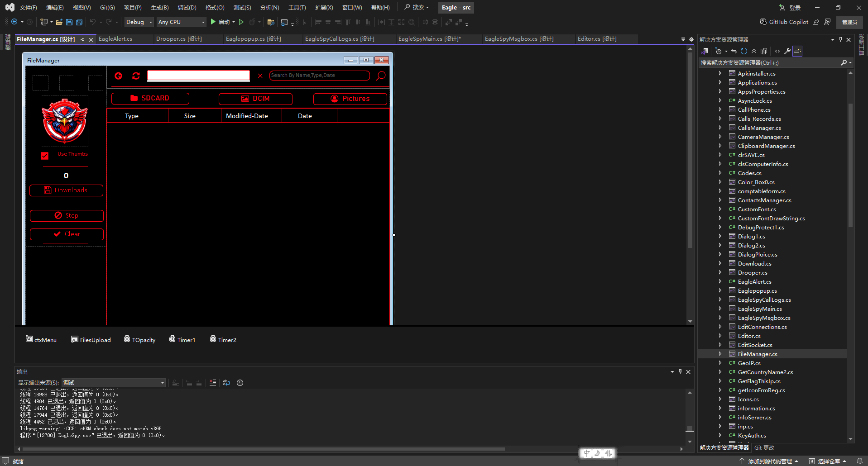Click the green Start debugging play icon
This screenshot has height=466, width=868.
pos(213,22)
